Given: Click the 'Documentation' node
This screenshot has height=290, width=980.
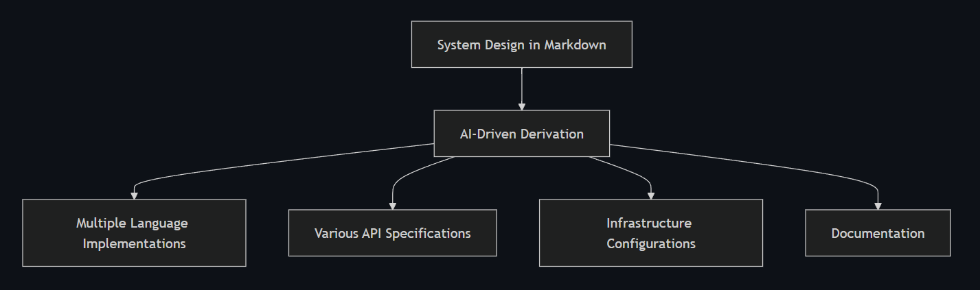Looking at the screenshot, I should point(878,233).
